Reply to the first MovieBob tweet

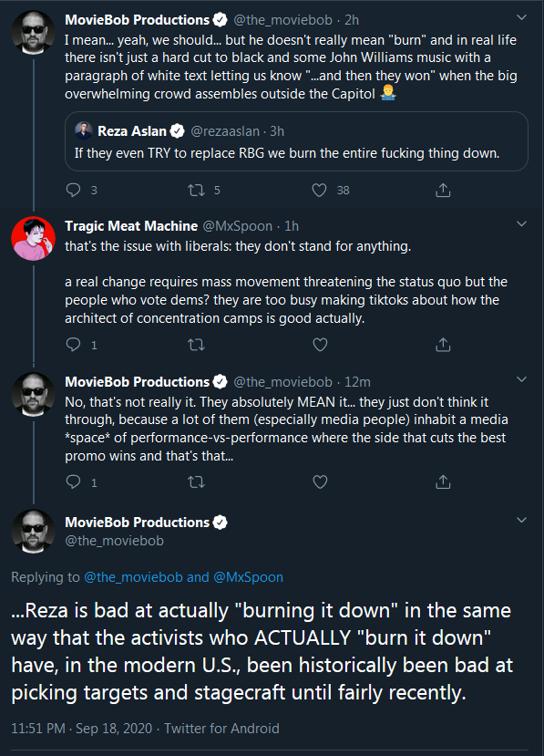pyautogui.click(x=73, y=190)
